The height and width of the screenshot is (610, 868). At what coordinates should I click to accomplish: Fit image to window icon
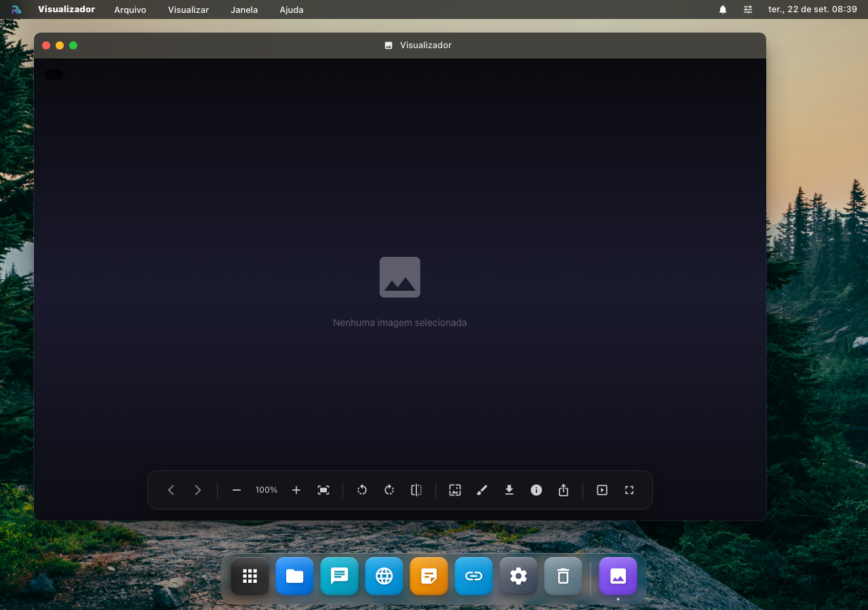(x=323, y=490)
